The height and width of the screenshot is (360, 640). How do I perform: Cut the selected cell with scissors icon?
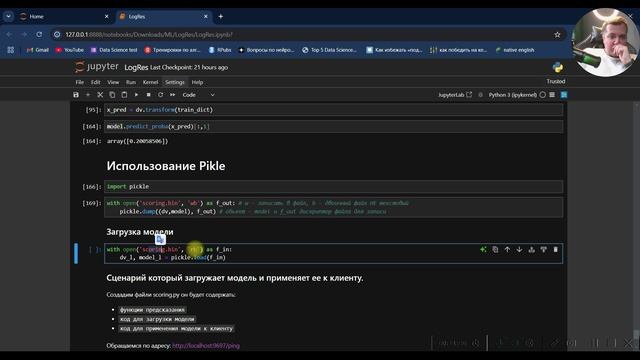(100, 95)
